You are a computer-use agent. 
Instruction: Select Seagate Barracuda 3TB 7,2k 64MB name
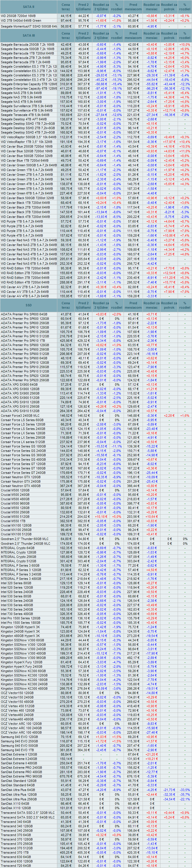(x=25, y=62)
